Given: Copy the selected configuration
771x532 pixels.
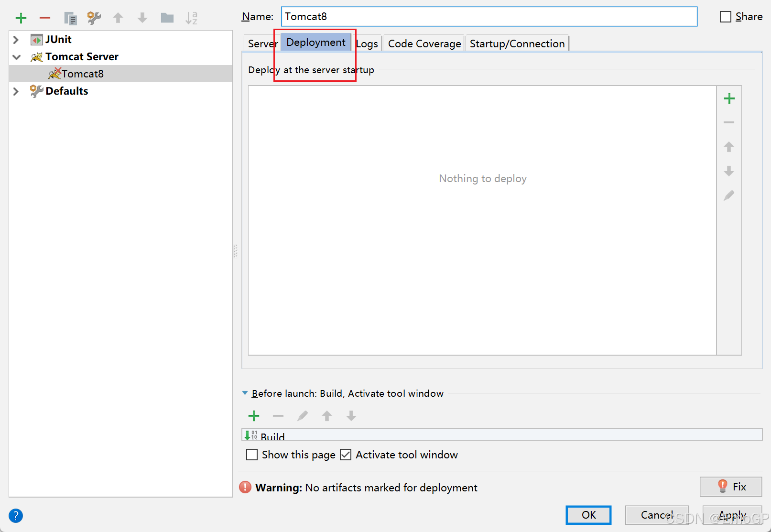Looking at the screenshot, I should [70, 18].
